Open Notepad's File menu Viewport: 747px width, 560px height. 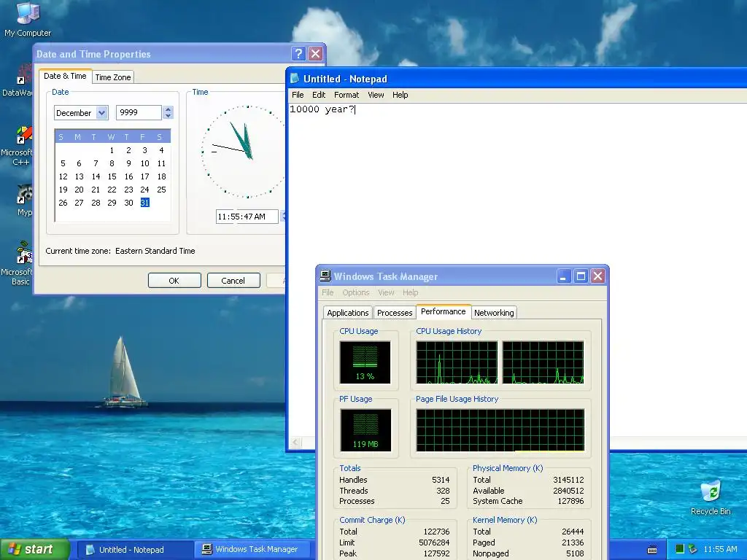pyautogui.click(x=298, y=95)
